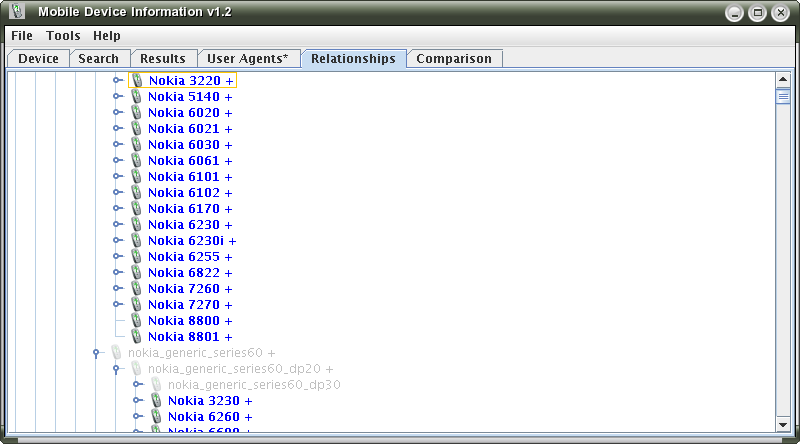Click the device icon beside Nokia 6101
Screen dimensions: 800x444
(137, 177)
